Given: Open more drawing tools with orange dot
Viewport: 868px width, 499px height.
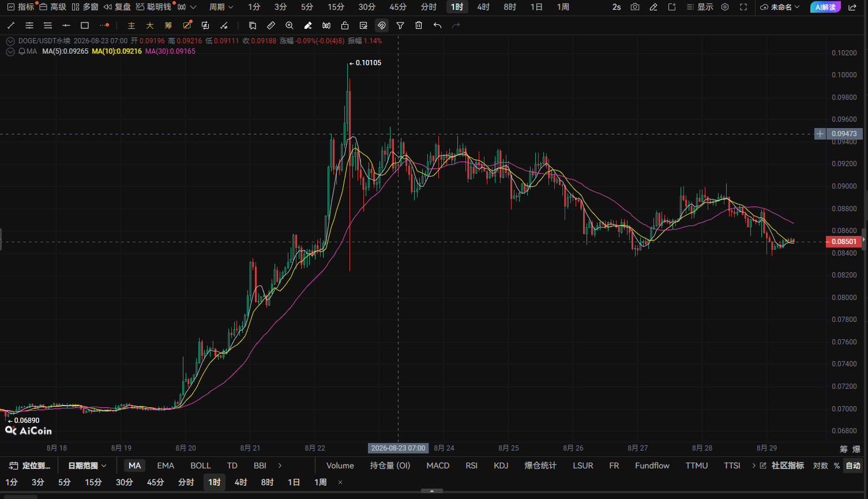Looking at the screenshot, I should tap(104, 25).
